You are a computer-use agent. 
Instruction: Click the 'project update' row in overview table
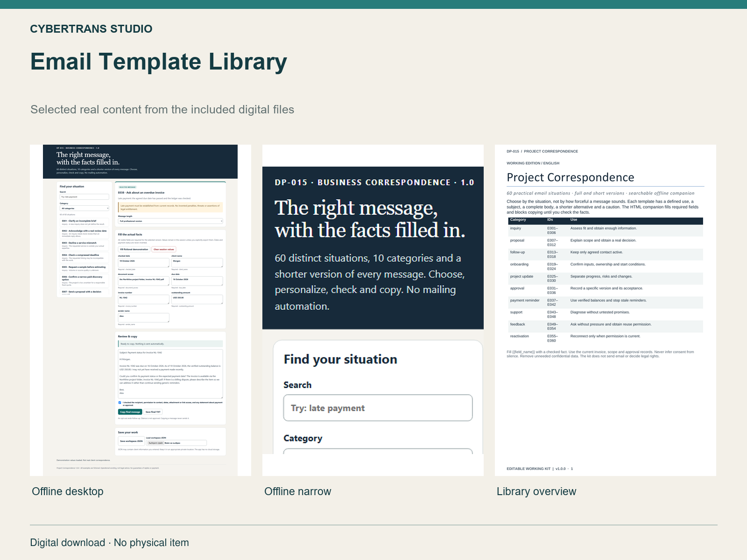pos(606,279)
